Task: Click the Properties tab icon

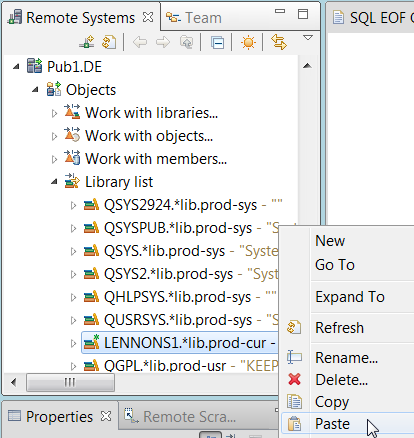Action: [14, 416]
